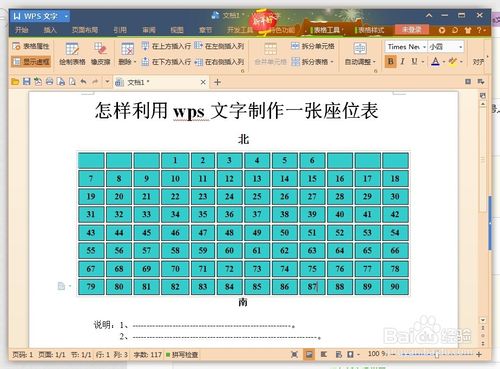The height and width of the screenshot is (369, 500).
Task: Click the Undo arrow icon
Action: tap(83, 82)
